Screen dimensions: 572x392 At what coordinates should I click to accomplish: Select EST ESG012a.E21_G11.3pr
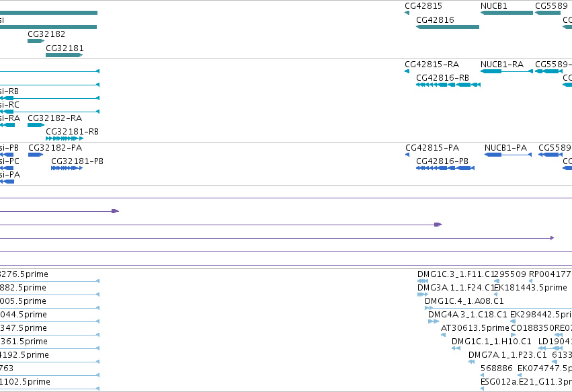tap(526, 382)
